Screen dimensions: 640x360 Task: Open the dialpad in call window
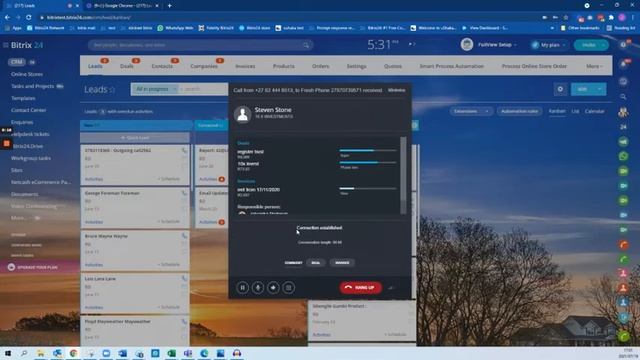click(x=289, y=288)
